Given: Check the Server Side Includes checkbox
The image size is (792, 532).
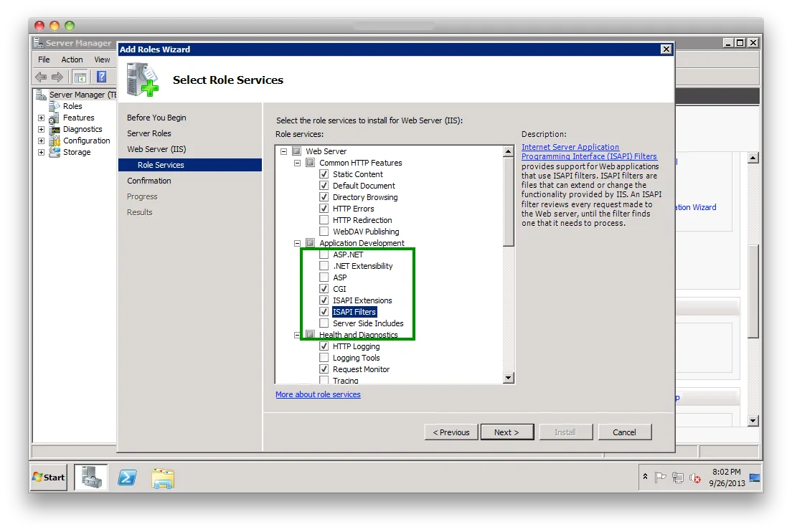Looking at the screenshot, I should pos(324,323).
